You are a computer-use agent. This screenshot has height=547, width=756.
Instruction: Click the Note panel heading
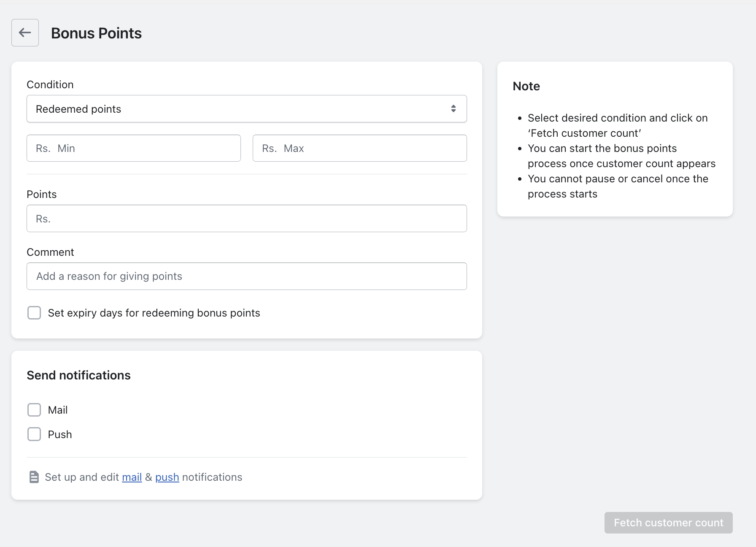[526, 86]
